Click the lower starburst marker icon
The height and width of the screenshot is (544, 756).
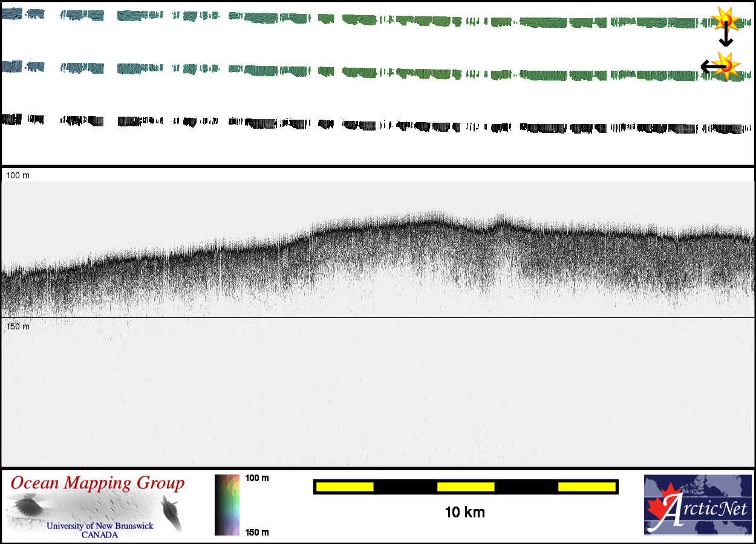728,65
